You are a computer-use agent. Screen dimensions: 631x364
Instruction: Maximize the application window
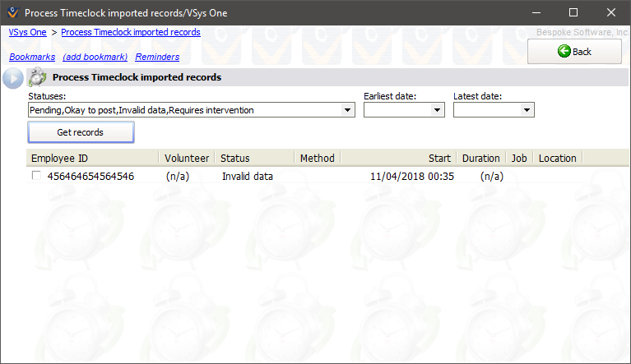click(x=573, y=13)
